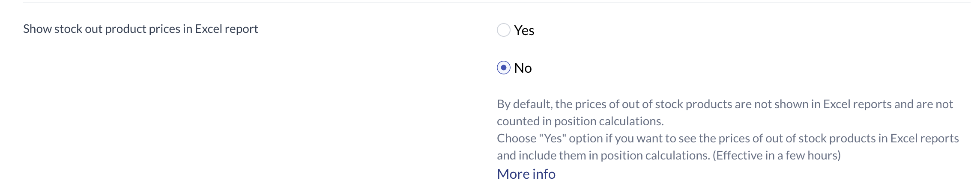This screenshot has width=980, height=189.
Task: Click the word "info" in More info link
Action: click(543, 174)
